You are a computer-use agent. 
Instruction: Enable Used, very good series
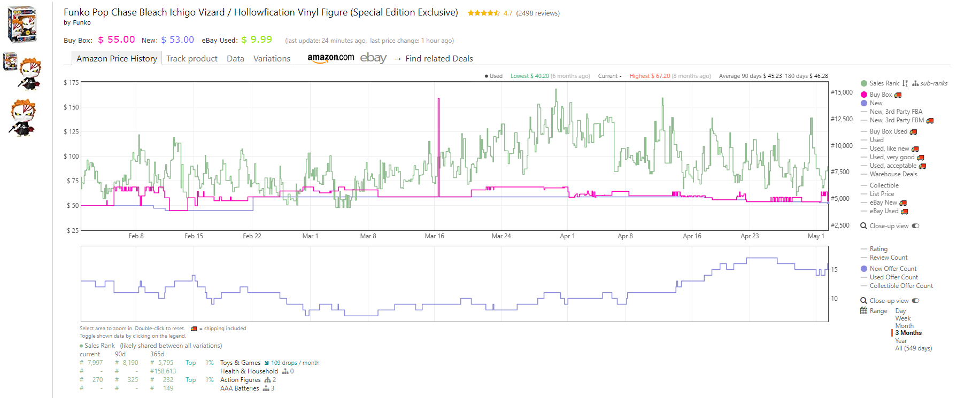tap(892, 157)
